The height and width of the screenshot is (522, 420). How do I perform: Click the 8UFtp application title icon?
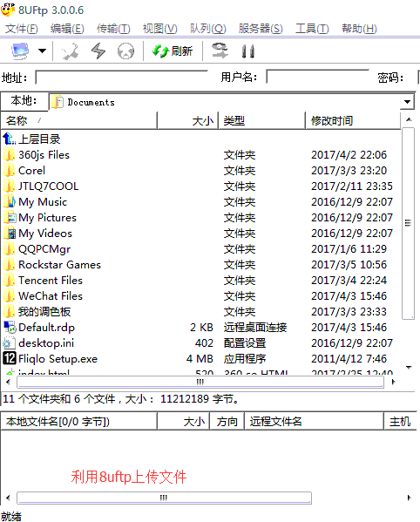click(x=8, y=10)
